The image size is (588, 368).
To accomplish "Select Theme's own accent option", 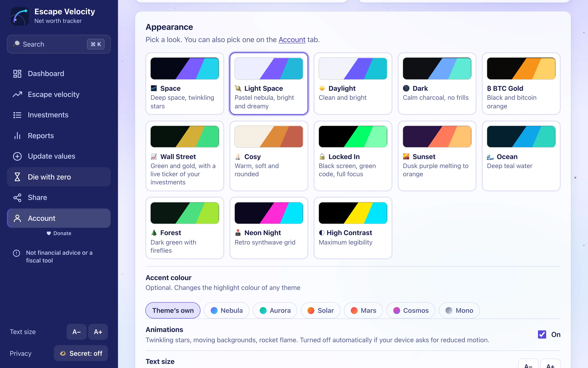I will [x=173, y=310].
